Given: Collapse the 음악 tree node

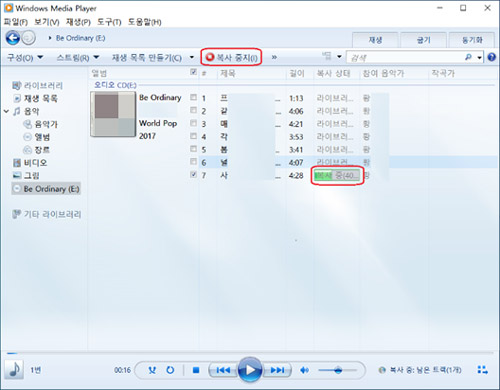Looking at the screenshot, I should click(6, 111).
